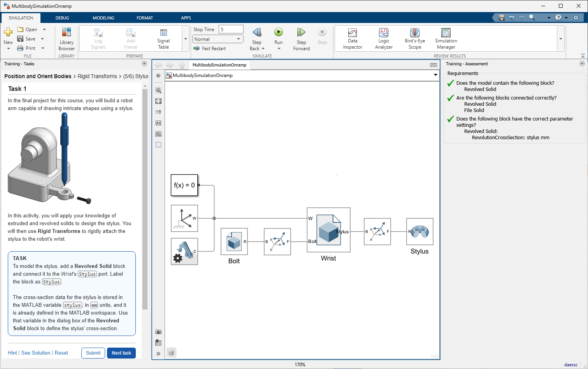The width and height of the screenshot is (588, 369).
Task: Expand the New dropdown arrow
Action: [9, 49]
